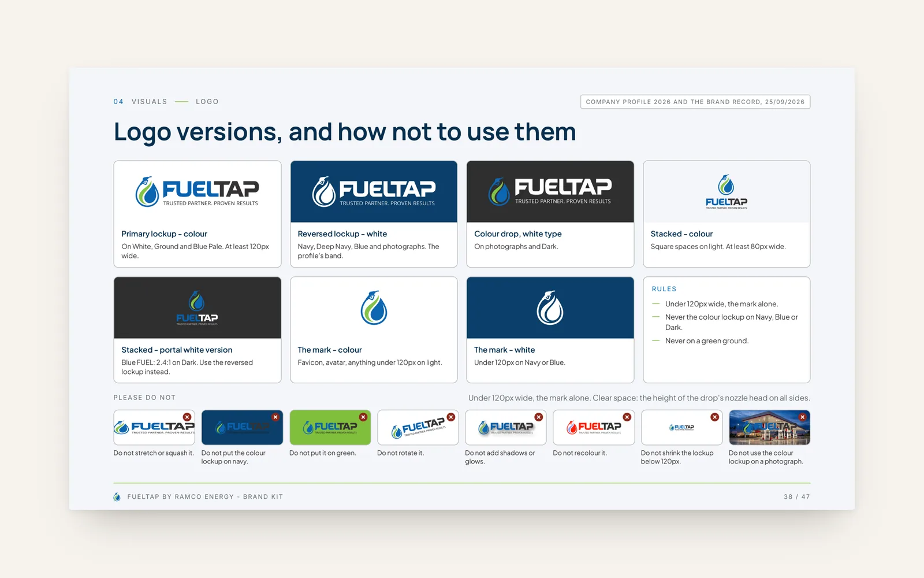Select the white drop mark icon

pyautogui.click(x=550, y=307)
